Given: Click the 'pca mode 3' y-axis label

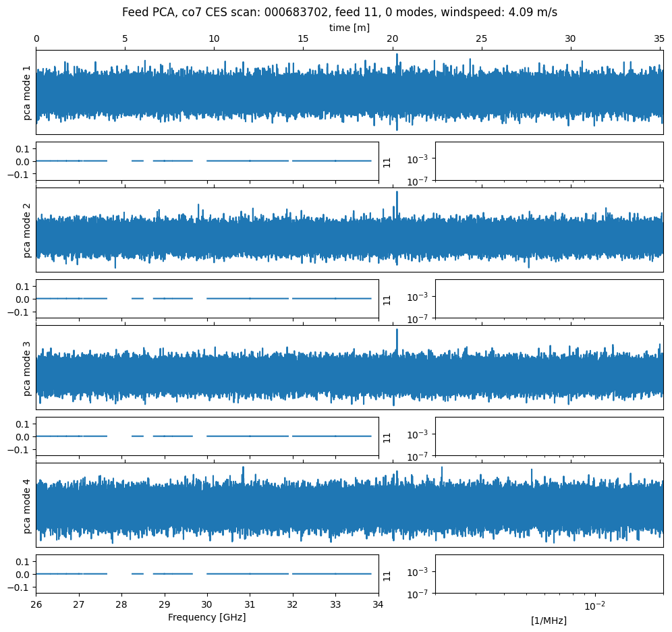Looking at the screenshot, I should click(x=28, y=368).
